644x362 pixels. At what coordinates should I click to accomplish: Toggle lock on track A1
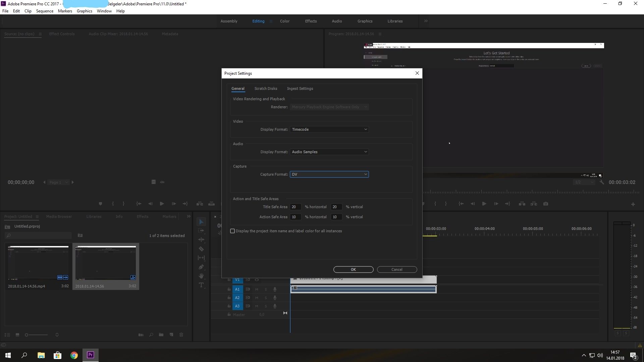click(229, 289)
